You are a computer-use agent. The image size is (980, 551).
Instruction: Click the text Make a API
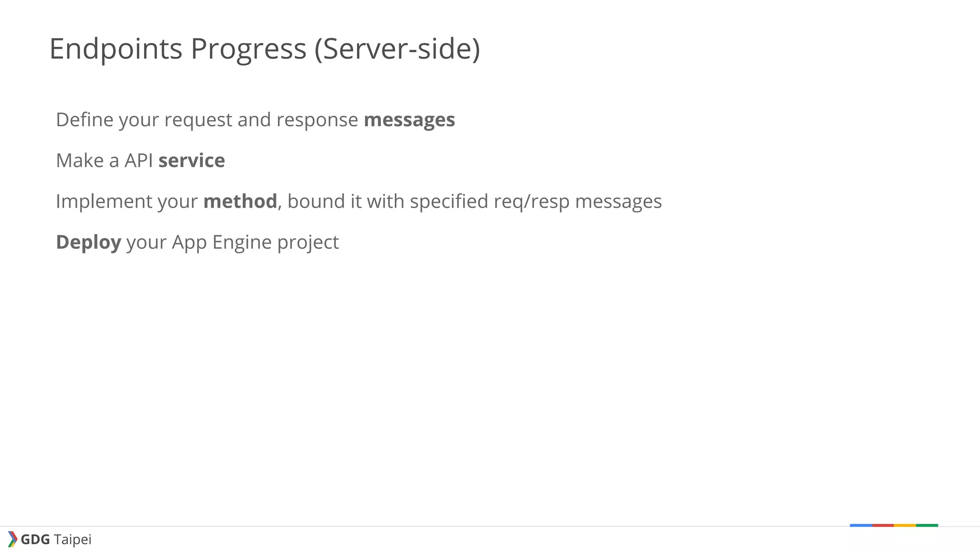[104, 161]
